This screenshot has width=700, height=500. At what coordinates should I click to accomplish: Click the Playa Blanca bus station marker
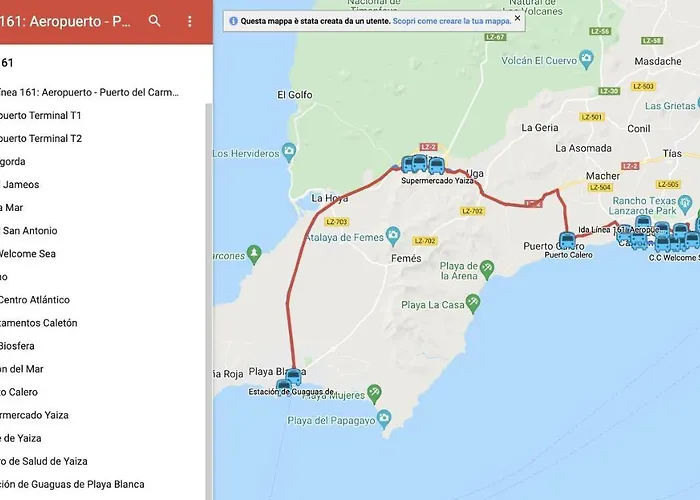(x=285, y=386)
